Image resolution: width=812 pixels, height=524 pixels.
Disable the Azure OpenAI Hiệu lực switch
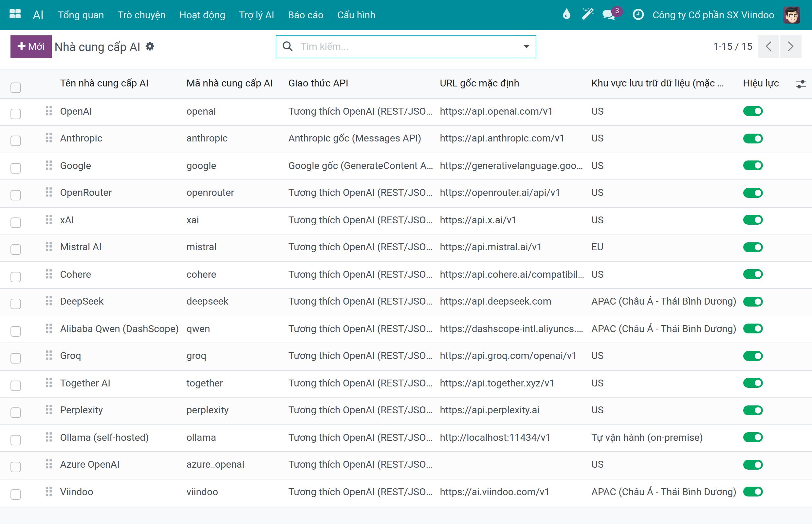click(753, 464)
